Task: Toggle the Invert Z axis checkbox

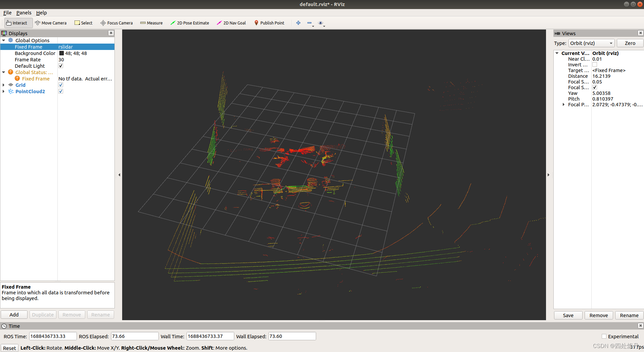Action: (x=595, y=64)
